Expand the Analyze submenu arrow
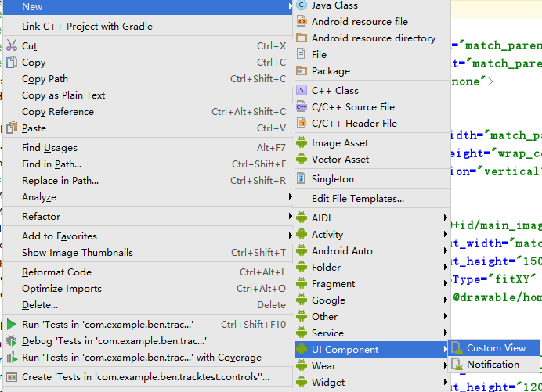The height and width of the screenshot is (392, 542). coord(289,197)
